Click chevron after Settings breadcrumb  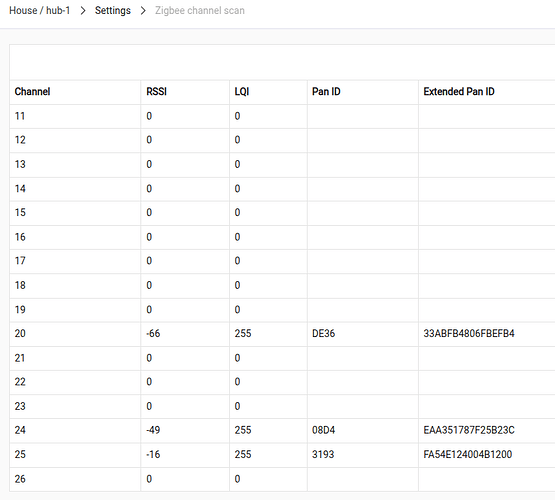click(143, 11)
